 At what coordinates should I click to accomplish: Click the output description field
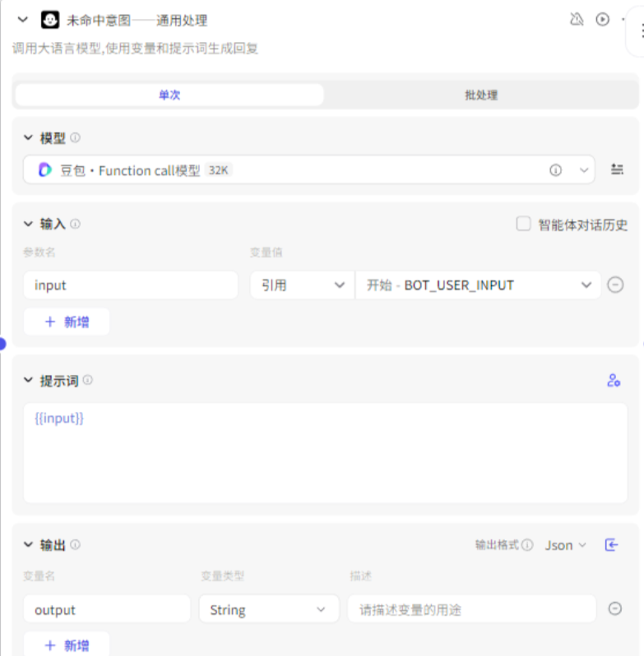tap(471, 610)
